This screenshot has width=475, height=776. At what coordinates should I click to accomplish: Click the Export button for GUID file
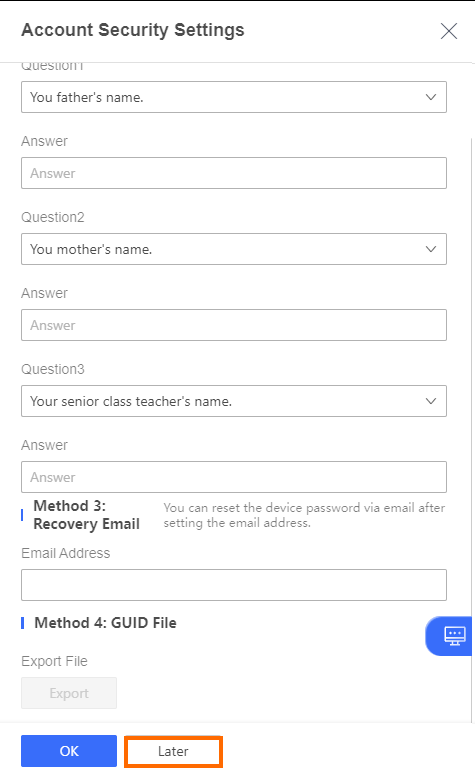coord(69,693)
